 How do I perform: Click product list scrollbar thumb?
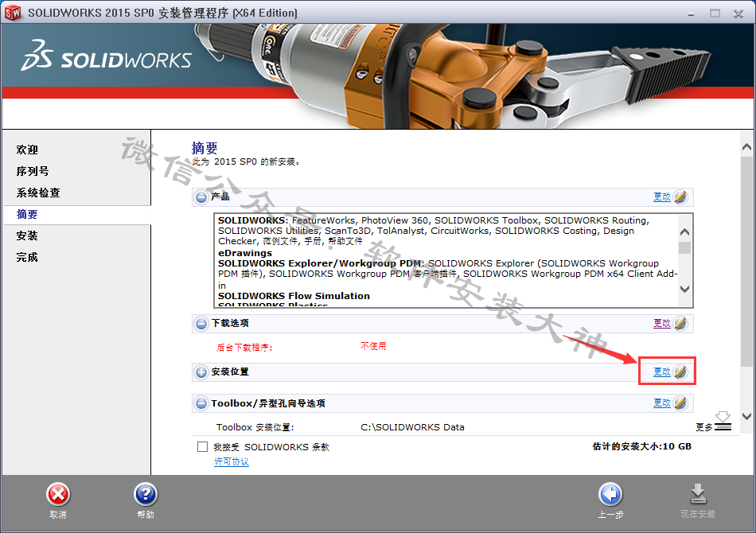(x=684, y=247)
